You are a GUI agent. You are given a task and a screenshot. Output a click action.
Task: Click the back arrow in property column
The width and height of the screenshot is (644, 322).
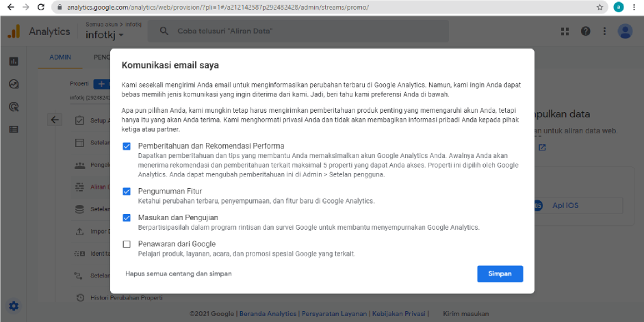[55, 120]
